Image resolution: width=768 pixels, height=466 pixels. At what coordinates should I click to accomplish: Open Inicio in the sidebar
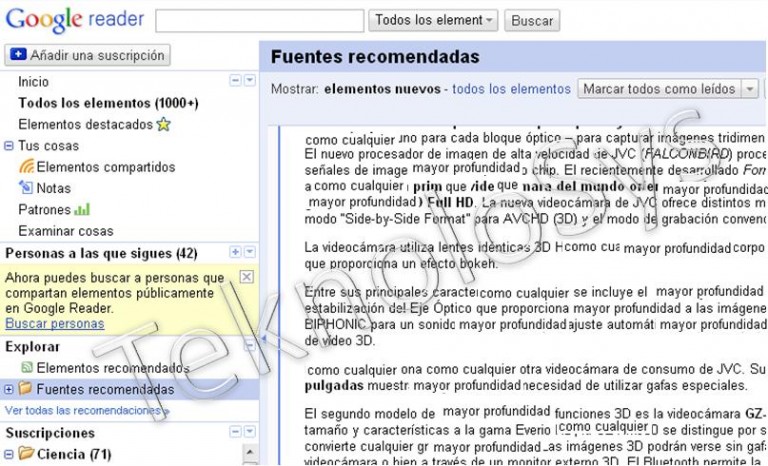(x=33, y=81)
